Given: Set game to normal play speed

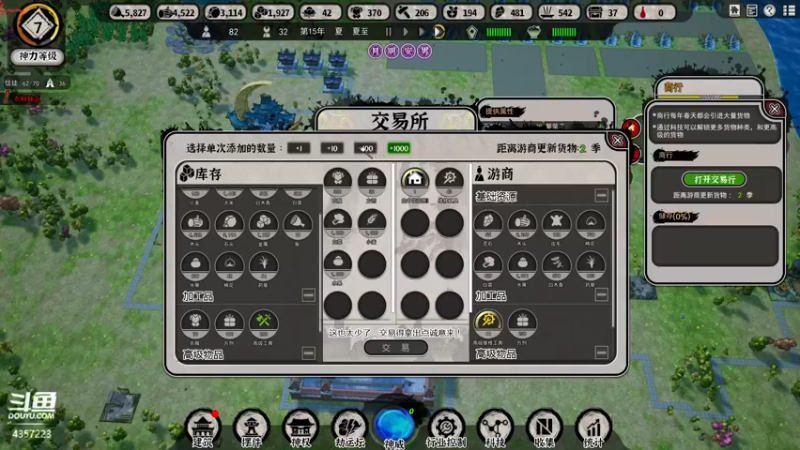Looking at the screenshot, I should tap(406, 32).
